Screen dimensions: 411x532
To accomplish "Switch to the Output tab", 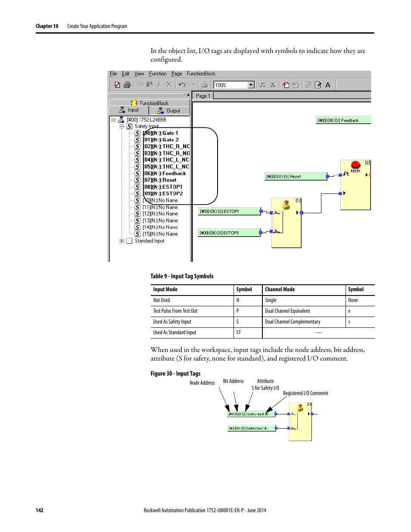I will [x=169, y=111].
